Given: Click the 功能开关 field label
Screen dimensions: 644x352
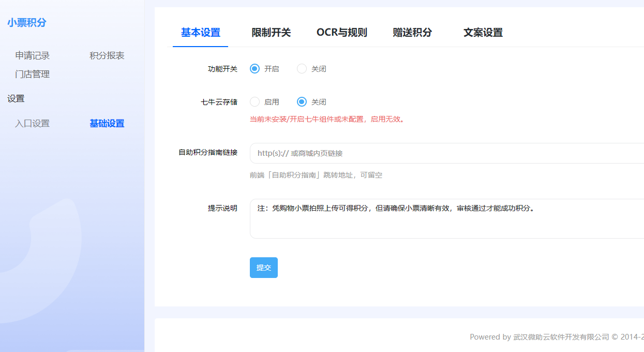Looking at the screenshot, I should (x=222, y=69).
